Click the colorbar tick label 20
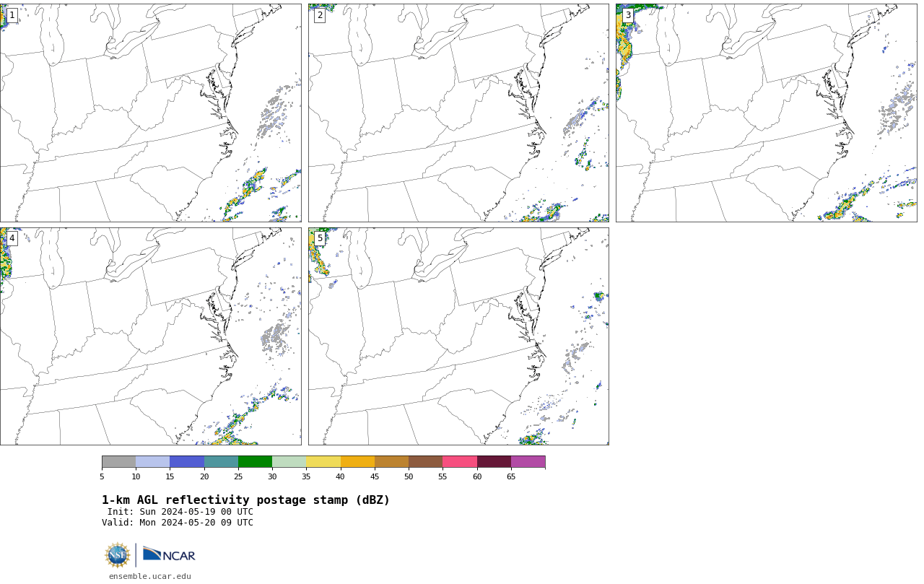This screenshot has width=924, height=584. [204, 476]
